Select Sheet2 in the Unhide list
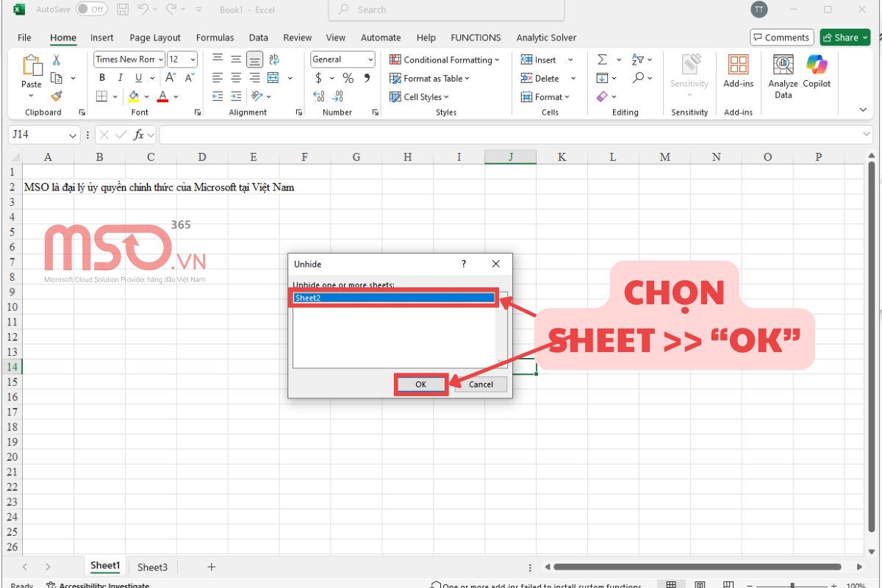This screenshot has height=588, width=882. 393,298
